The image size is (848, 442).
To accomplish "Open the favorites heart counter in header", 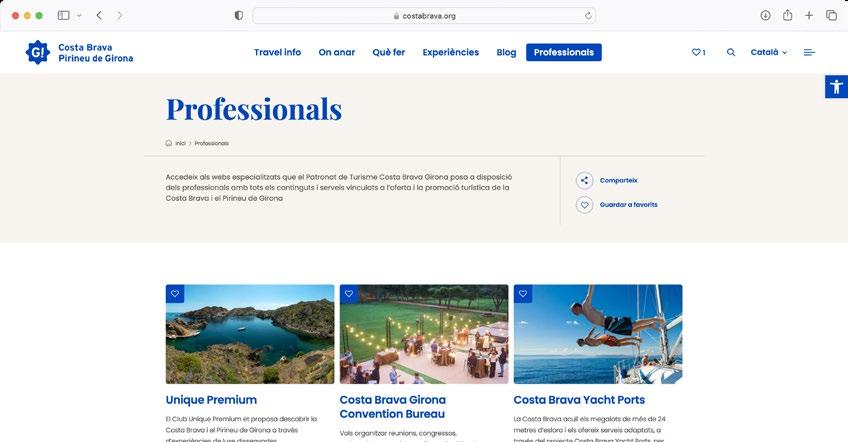I will (x=698, y=52).
